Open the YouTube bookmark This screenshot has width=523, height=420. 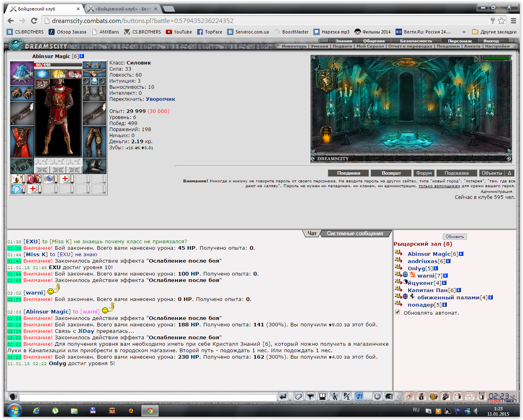[179, 32]
